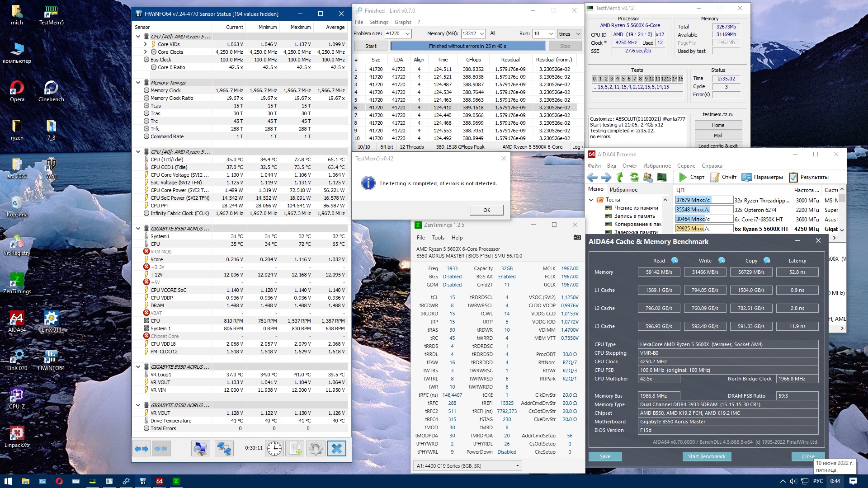Open Opera from the taskbar
This screenshot has width=868, height=488.
coord(59,481)
